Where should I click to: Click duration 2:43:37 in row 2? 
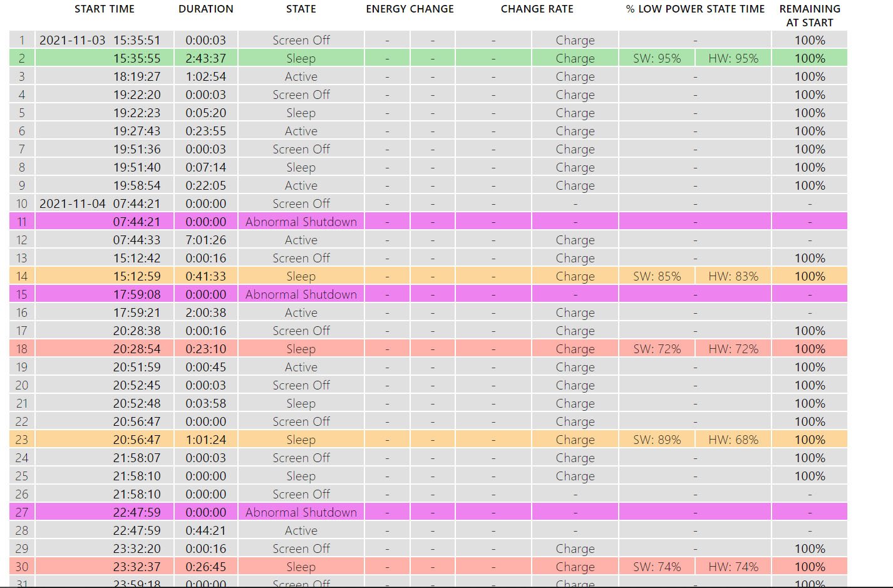[x=205, y=58]
